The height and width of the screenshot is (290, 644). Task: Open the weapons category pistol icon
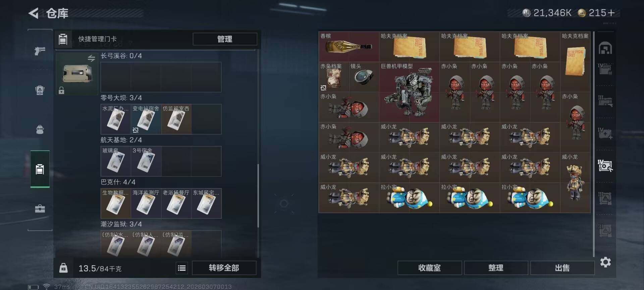[x=40, y=51]
